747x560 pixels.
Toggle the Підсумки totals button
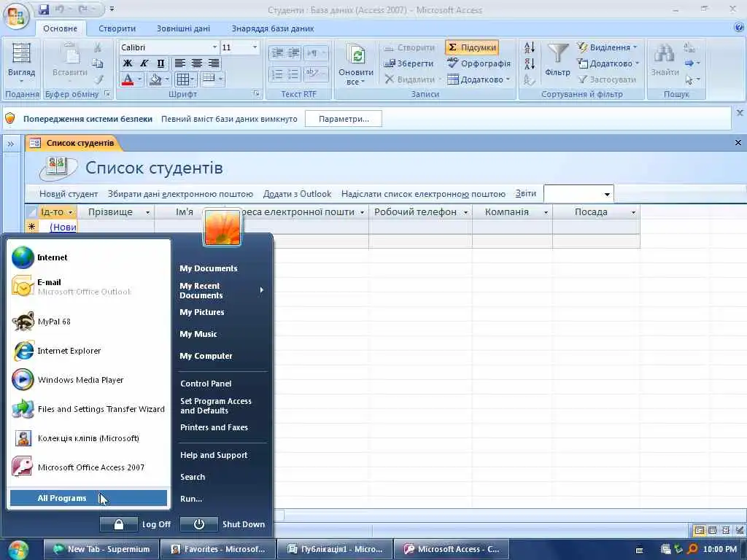click(x=472, y=47)
